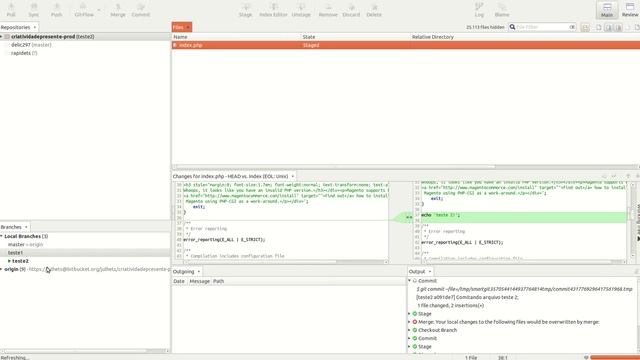The height and width of the screenshot is (360, 640).
Task: Click the Unstage toolbar button
Action: (x=301, y=10)
